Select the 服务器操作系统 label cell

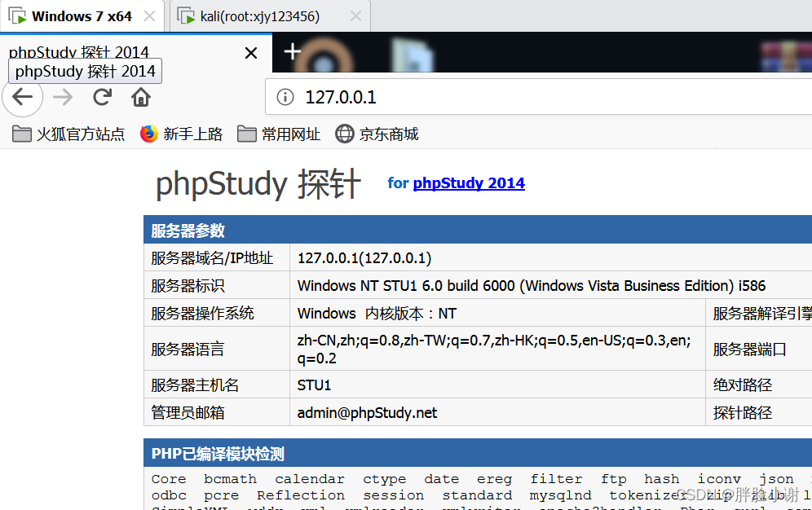tap(217, 313)
